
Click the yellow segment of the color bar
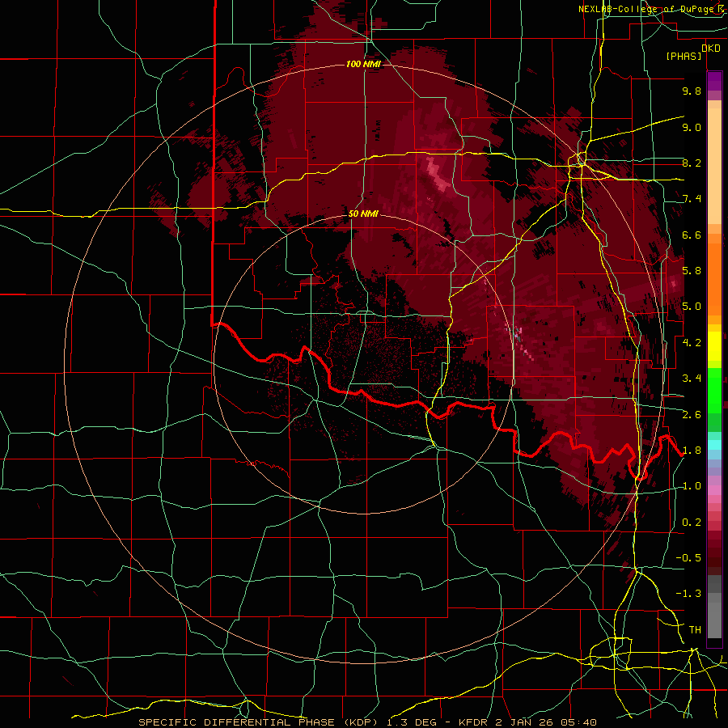[x=714, y=346]
